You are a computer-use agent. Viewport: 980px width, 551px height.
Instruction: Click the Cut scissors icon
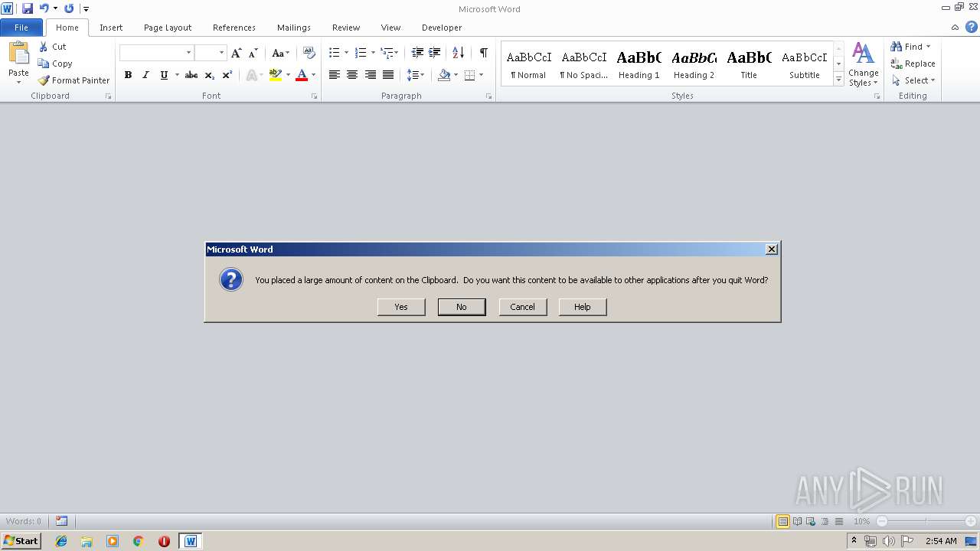point(44,47)
